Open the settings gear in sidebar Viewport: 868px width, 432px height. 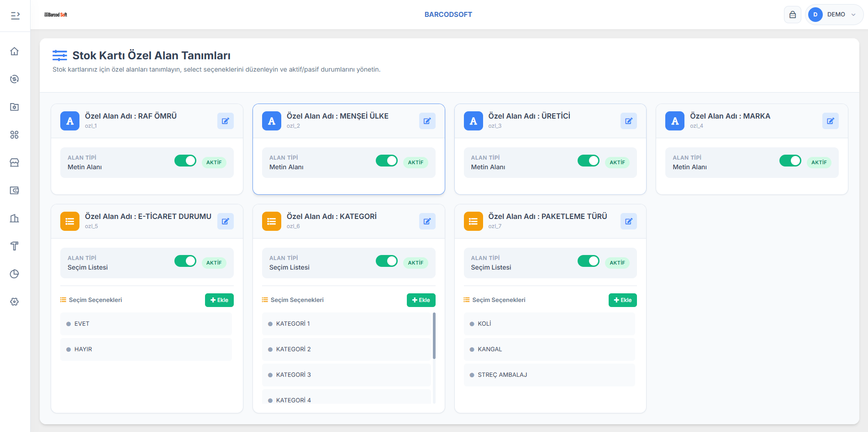[x=15, y=302]
